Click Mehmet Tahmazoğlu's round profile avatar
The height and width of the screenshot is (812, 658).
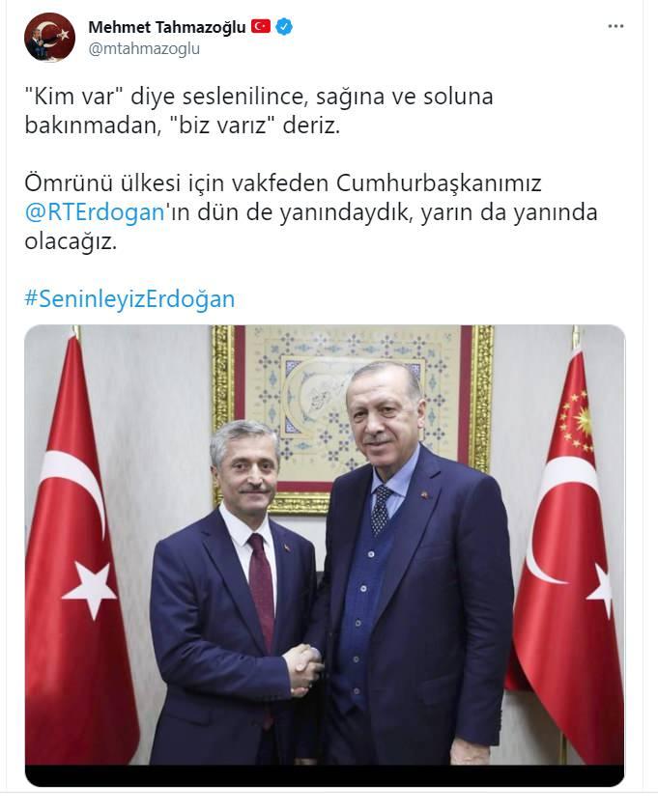point(49,38)
